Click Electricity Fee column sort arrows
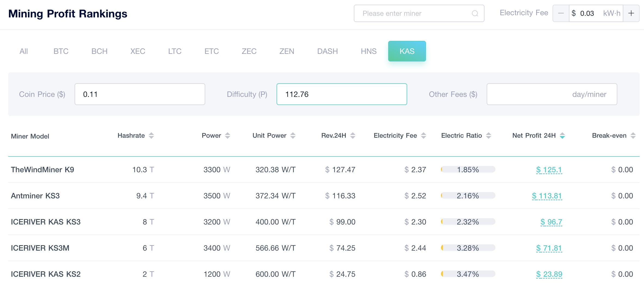The height and width of the screenshot is (283, 644). tap(424, 136)
